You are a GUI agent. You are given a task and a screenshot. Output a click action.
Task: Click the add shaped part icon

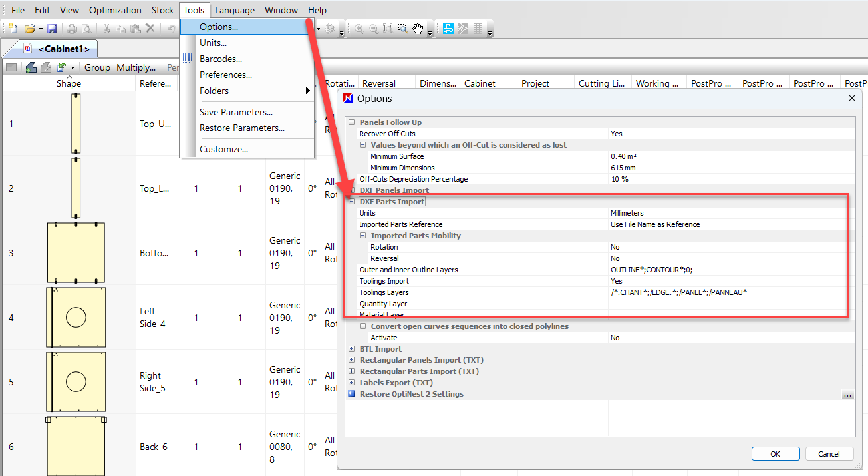click(x=31, y=67)
